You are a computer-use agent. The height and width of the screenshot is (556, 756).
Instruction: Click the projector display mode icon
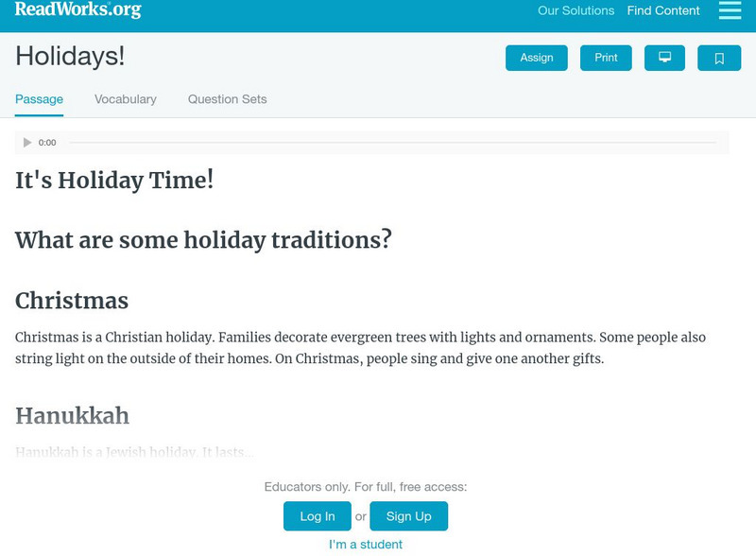[664, 58]
